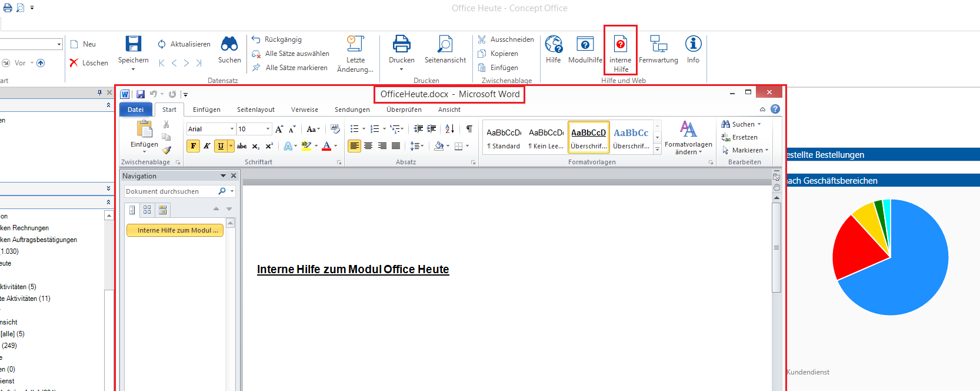Viewport: 980px width, 391px height.
Task: Open the Arial font name dropdown
Action: pyautogui.click(x=232, y=129)
